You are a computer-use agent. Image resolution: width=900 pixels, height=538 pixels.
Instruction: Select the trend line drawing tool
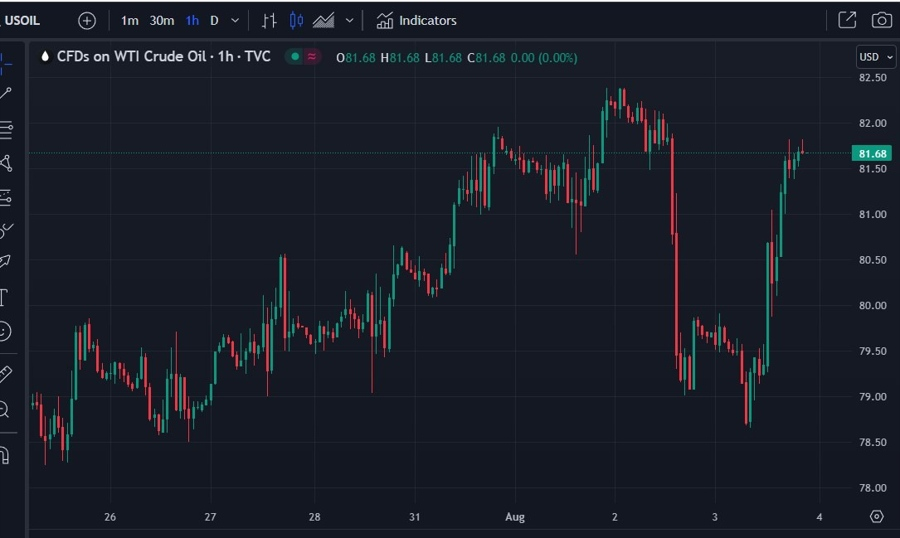click(x=6, y=93)
